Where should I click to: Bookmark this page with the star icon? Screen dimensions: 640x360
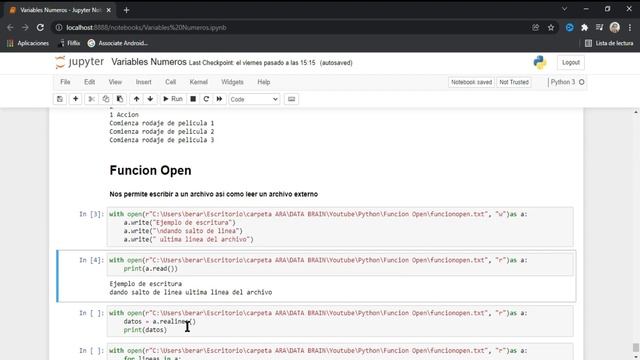point(551,27)
